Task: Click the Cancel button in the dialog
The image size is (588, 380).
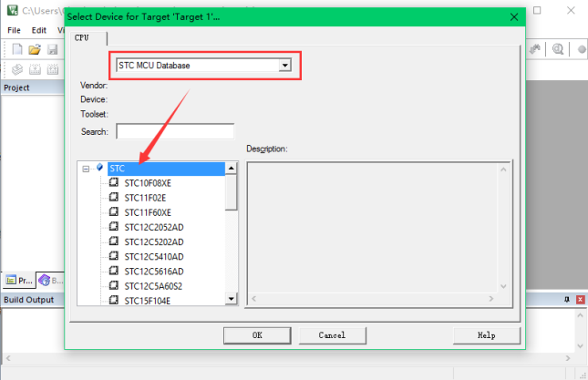Action: tap(332, 335)
